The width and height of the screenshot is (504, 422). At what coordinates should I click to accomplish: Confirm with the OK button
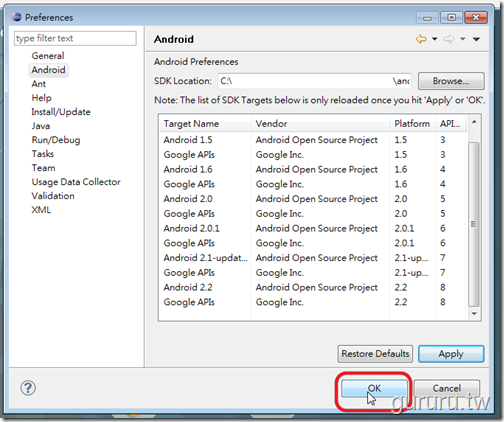[374, 388]
